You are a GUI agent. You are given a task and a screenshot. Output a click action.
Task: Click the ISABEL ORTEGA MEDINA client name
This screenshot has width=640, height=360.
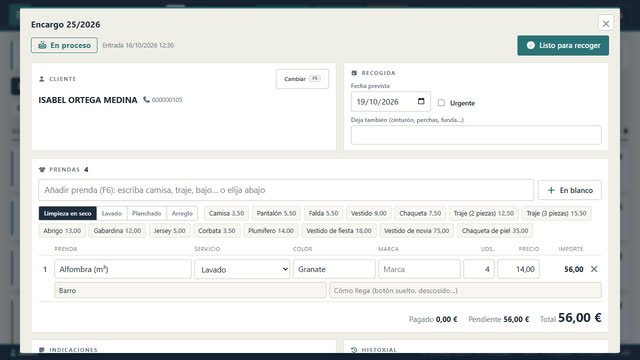coord(88,100)
